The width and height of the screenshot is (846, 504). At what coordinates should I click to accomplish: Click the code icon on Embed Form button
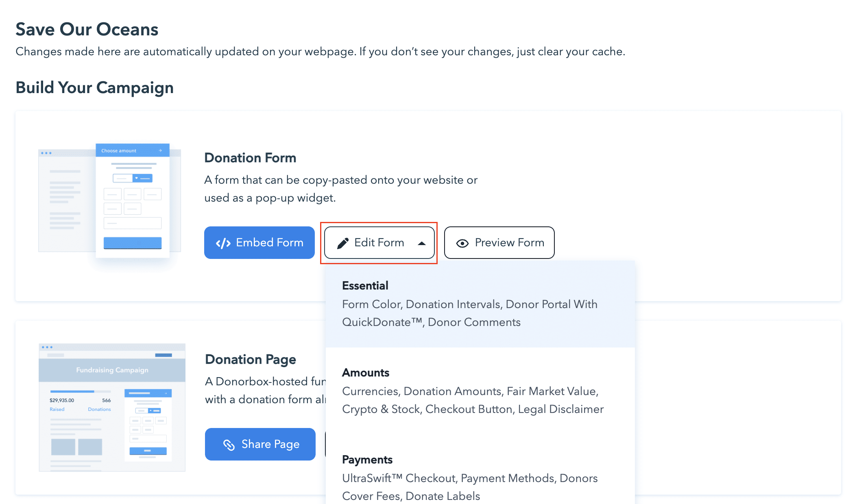[x=224, y=243]
